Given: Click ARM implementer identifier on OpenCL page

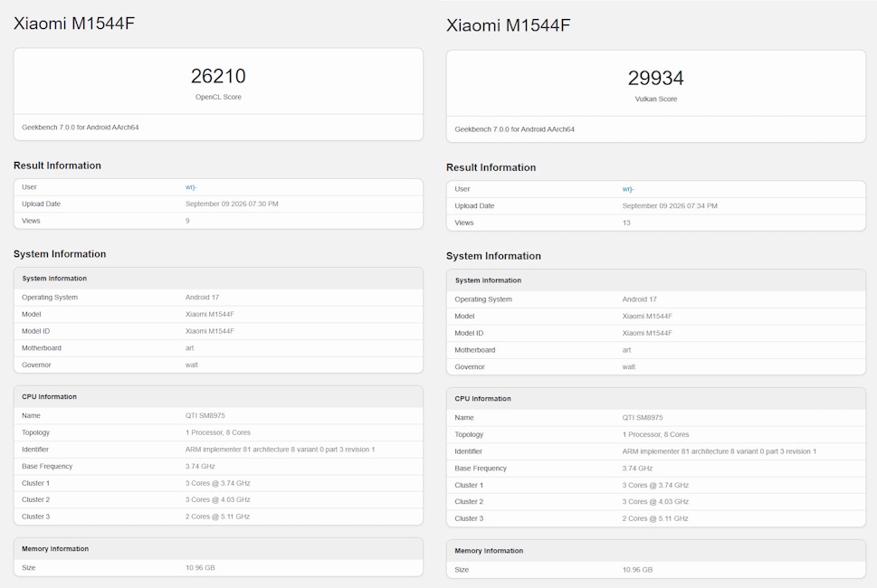Looking at the screenshot, I should click(280, 450).
